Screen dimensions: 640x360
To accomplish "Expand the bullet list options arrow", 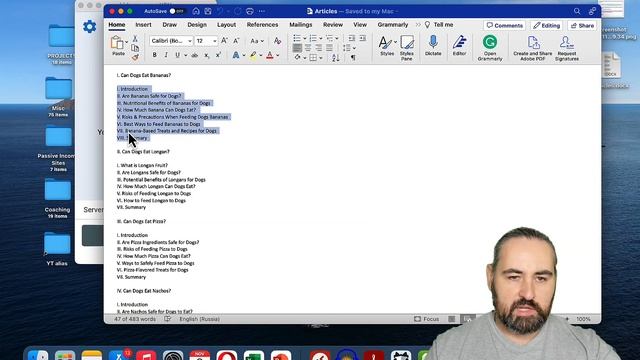I will [x=304, y=38].
